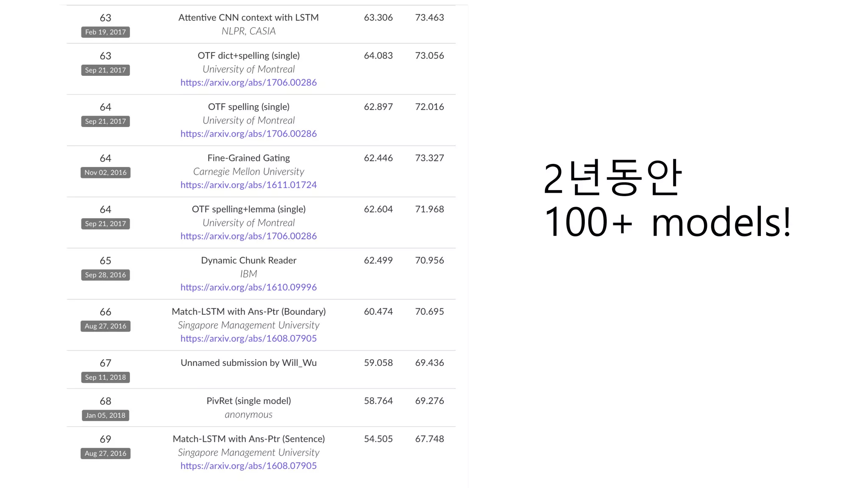This screenshot has width=868, height=488.
Task: Click the EM score 62.446
Action: [x=378, y=158]
